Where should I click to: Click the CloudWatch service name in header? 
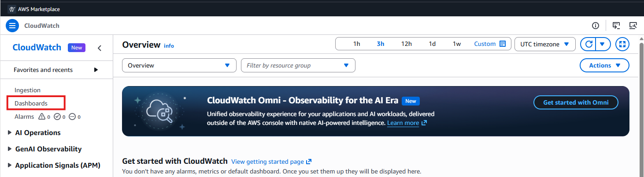click(x=42, y=26)
